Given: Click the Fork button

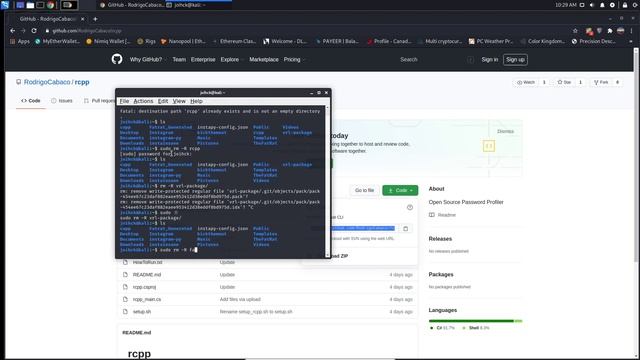Looking at the screenshot, I should [x=601, y=82].
